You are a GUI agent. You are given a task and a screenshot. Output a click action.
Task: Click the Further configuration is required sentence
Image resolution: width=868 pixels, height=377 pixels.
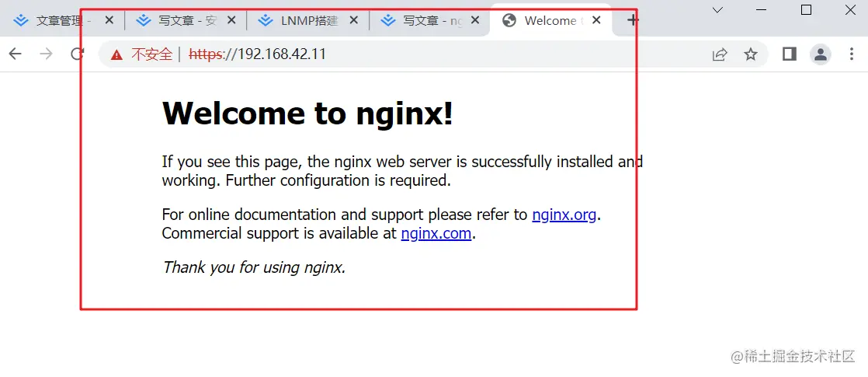point(339,181)
